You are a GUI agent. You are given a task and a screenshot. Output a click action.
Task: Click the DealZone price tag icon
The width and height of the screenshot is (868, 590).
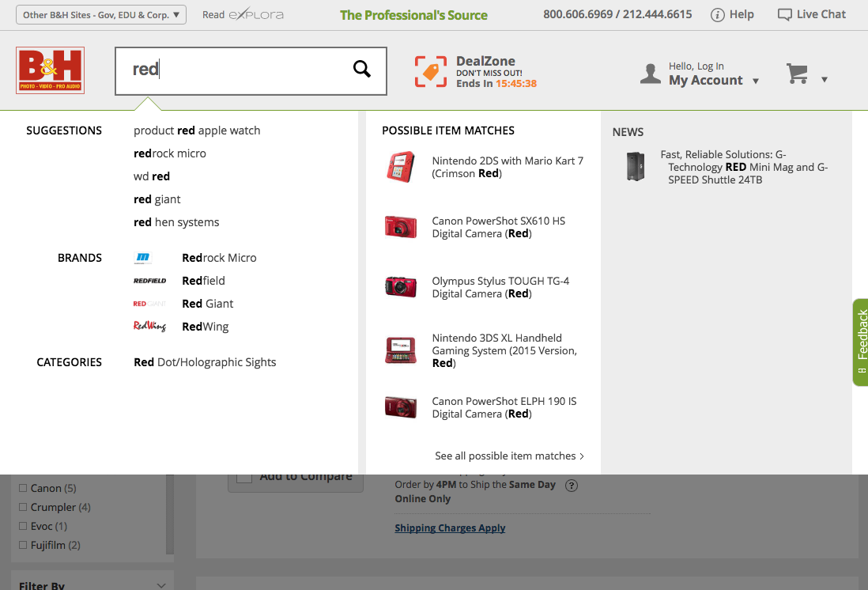431,72
